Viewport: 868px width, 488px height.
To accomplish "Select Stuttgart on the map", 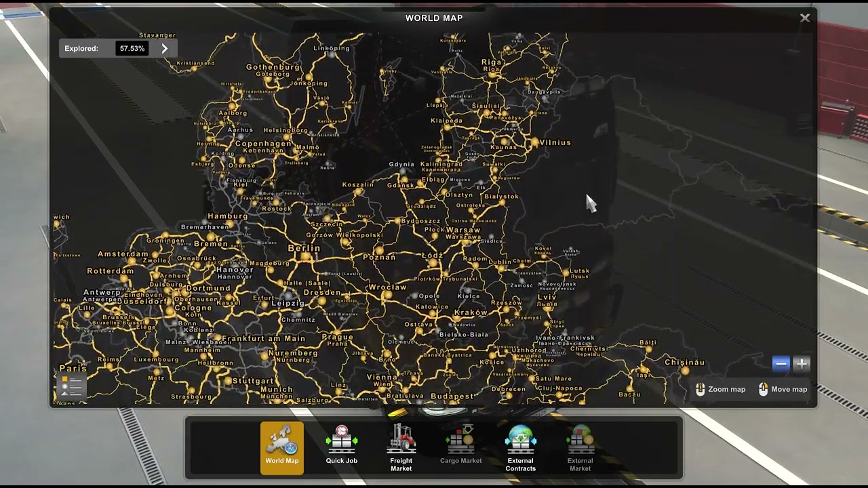I will [253, 381].
